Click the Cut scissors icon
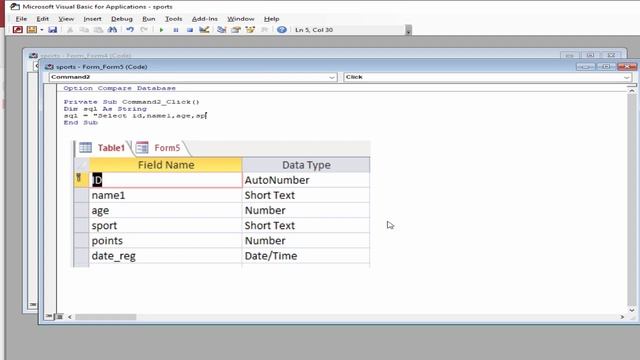The height and width of the screenshot is (360, 640). 70,30
